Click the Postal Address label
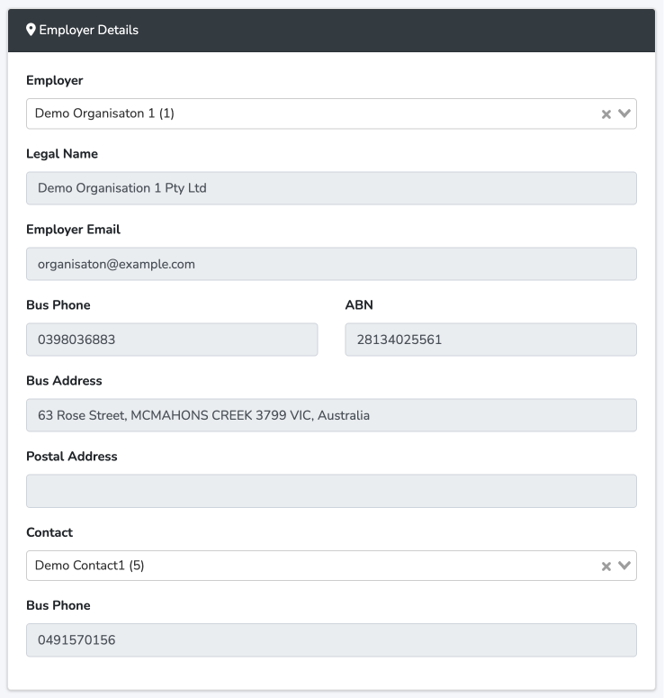Screen dimensions: 664x698 point(72,456)
